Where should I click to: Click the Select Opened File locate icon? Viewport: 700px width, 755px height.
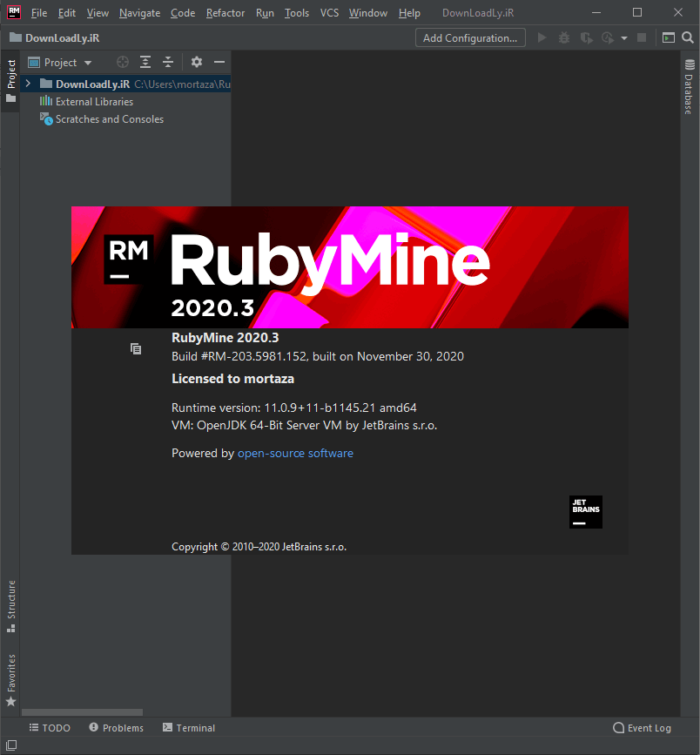(123, 62)
